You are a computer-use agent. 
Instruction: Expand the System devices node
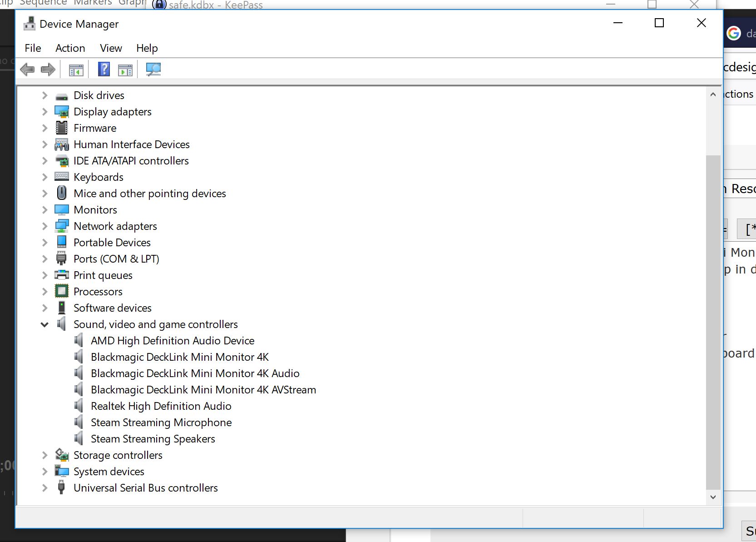coord(44,472)
